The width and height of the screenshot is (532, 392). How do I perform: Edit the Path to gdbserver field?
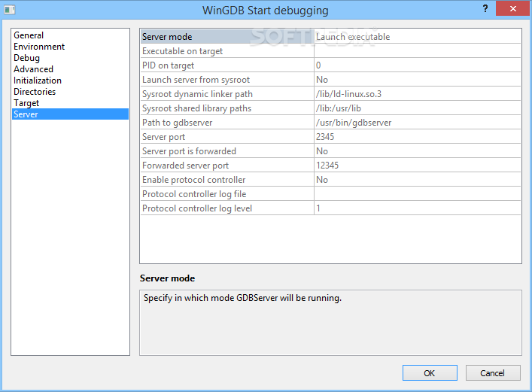(x=417, y=123)
